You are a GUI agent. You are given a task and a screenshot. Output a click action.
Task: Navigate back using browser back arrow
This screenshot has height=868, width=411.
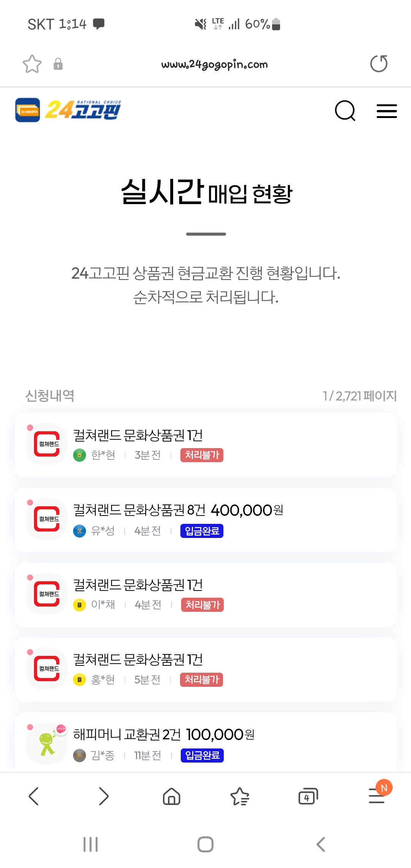[34, 796]
